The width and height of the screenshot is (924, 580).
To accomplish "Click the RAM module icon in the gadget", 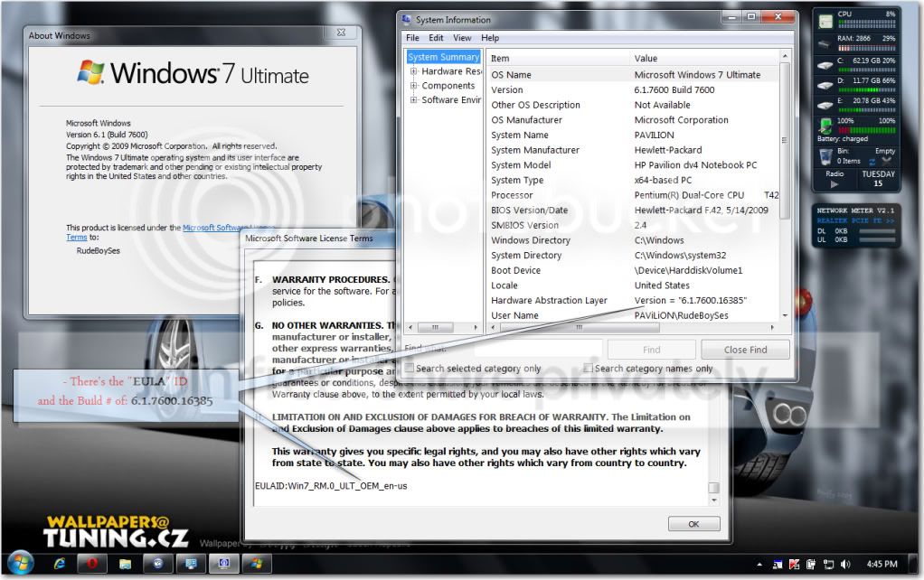I will 825,43.
